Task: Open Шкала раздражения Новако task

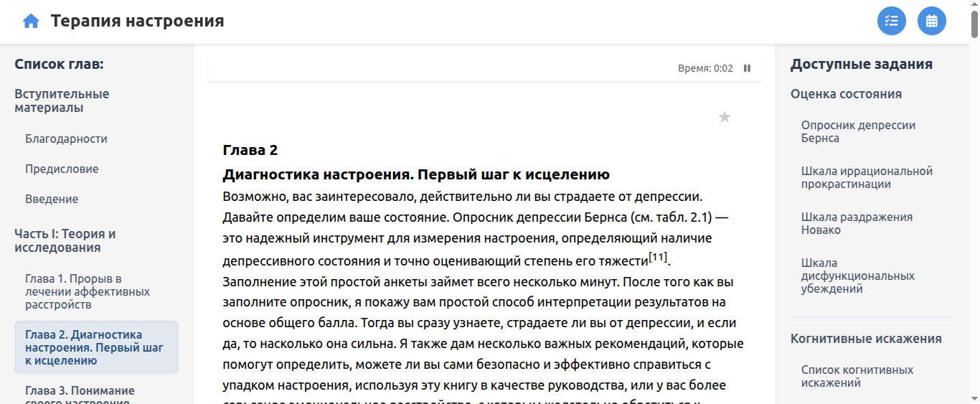Action: (872, 223)
